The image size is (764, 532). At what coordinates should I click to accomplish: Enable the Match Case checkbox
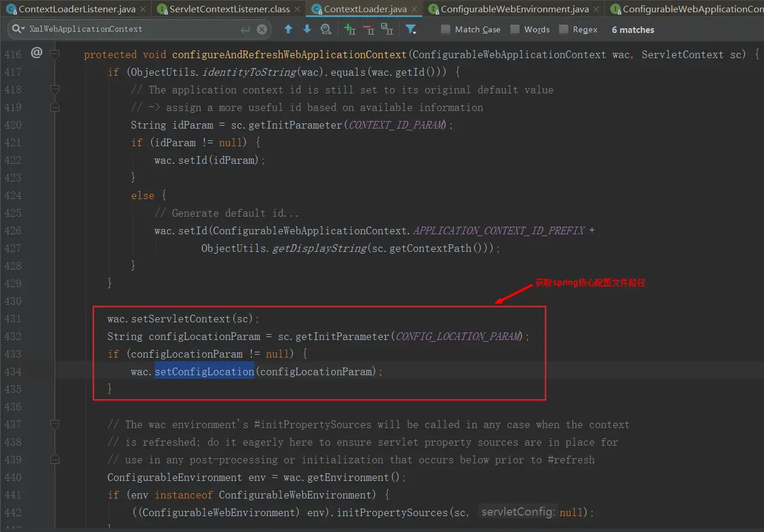pos(446,29)
